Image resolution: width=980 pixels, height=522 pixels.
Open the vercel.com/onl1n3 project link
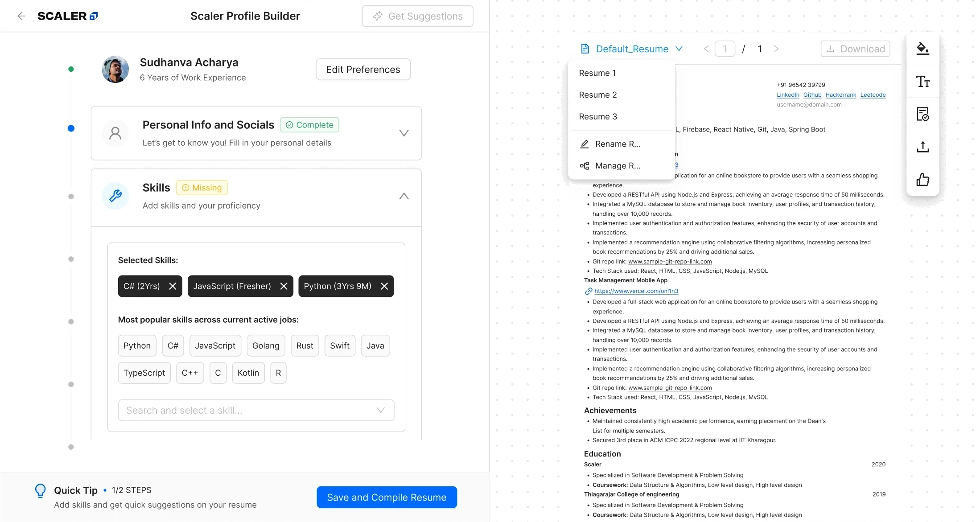click(x=636, y=291)
